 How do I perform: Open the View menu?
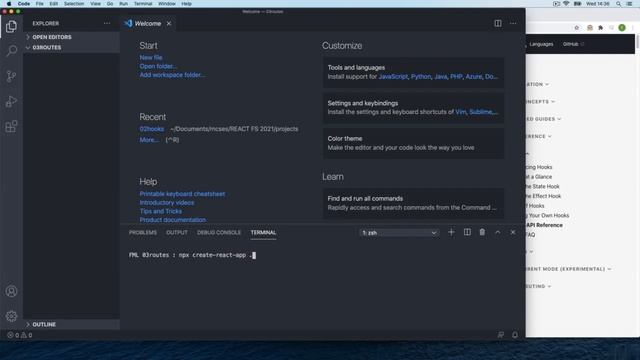click(96, 4)
